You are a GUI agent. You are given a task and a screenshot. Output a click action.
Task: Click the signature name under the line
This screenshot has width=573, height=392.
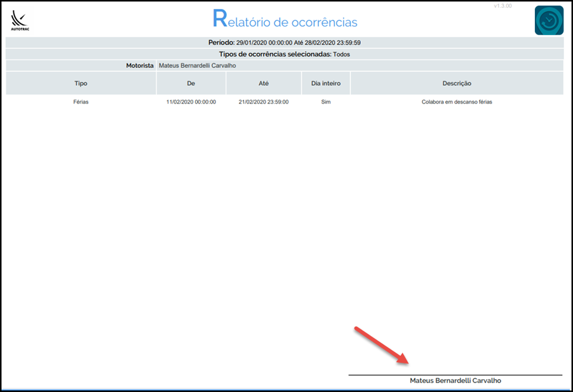pyautogui.click(x=455, y=381)
